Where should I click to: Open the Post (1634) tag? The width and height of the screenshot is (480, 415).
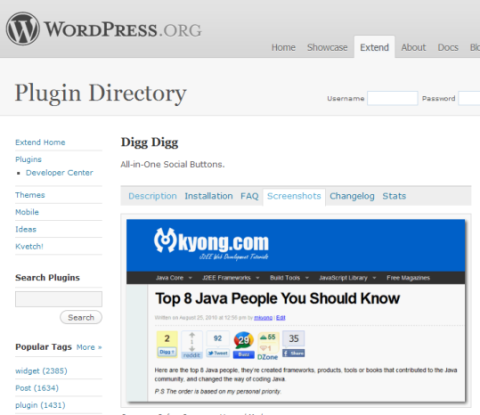pos(37,388)
